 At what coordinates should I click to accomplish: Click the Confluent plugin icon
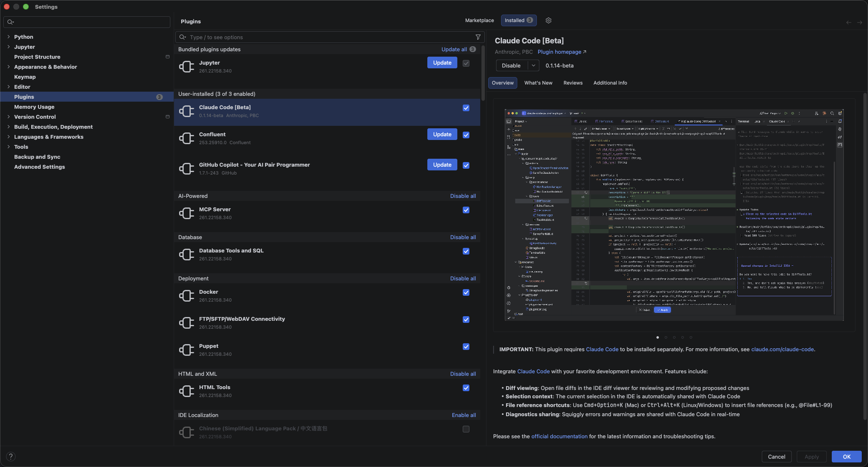(x=187, y=138)
